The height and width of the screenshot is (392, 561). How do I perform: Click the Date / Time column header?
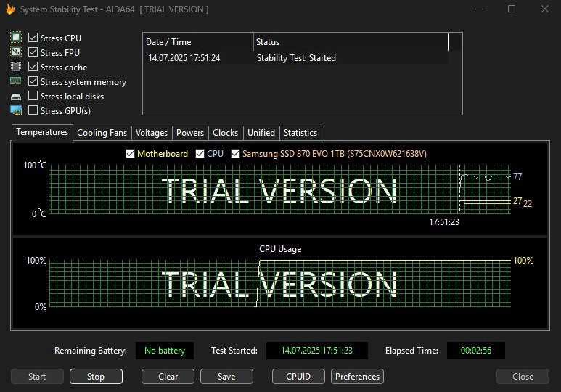[198, 42]
